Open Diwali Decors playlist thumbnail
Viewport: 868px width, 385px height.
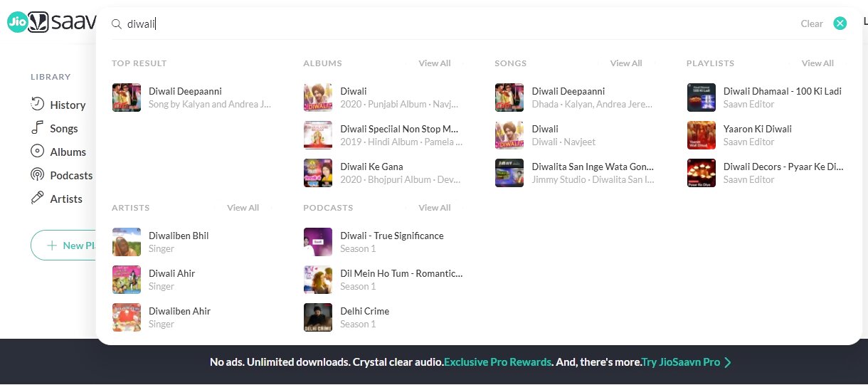[702, 173]
